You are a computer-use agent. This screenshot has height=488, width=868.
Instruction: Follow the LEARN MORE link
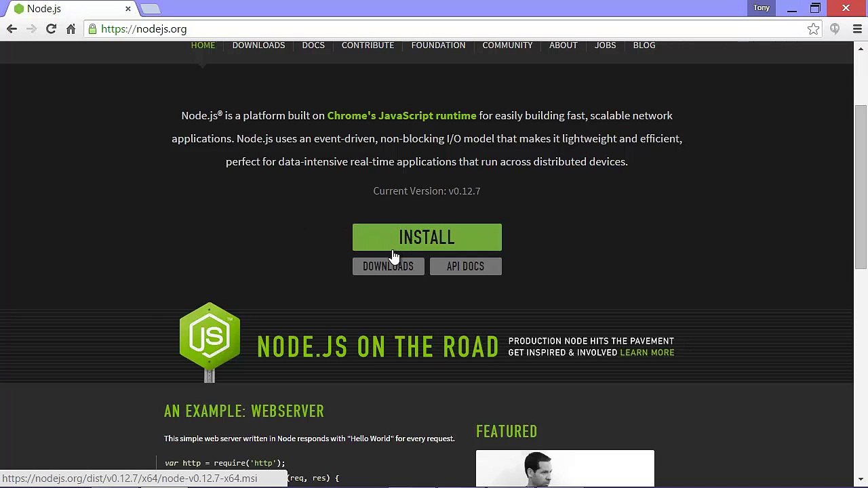(x=647, y=352)
